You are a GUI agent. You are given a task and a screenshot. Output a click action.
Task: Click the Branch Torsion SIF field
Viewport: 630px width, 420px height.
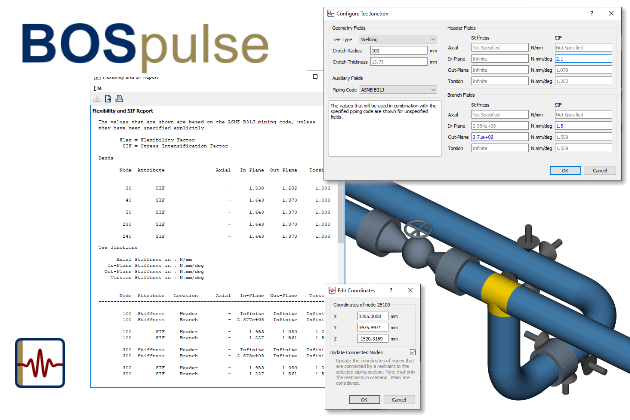[583, 148]
